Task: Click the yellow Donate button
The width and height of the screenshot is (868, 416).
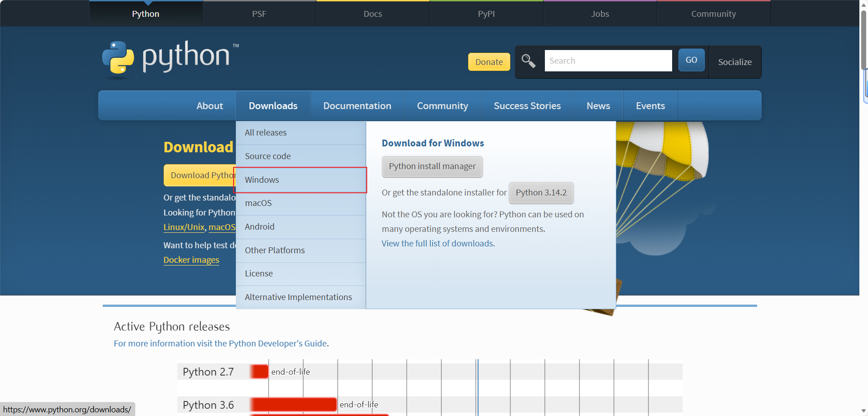Action: click(489, 62)
